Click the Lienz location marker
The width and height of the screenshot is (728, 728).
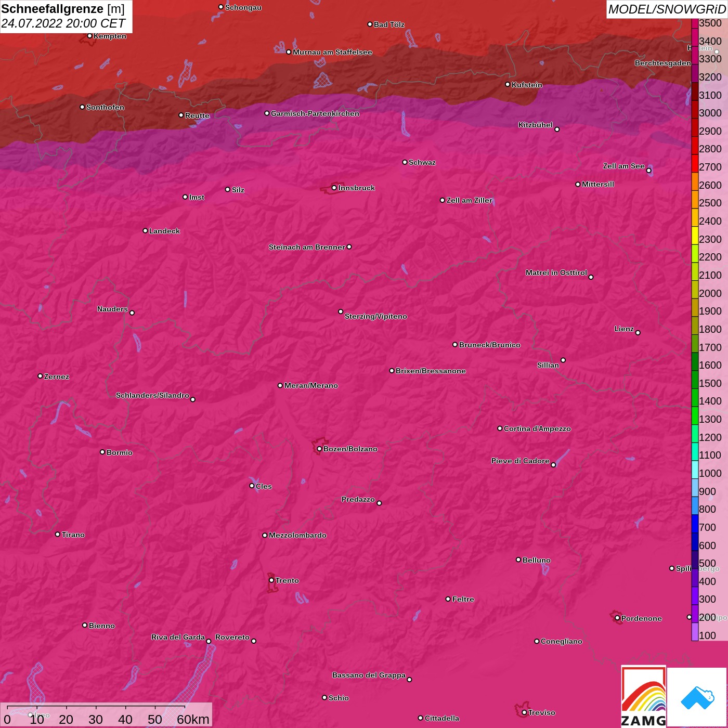[638, 333]
